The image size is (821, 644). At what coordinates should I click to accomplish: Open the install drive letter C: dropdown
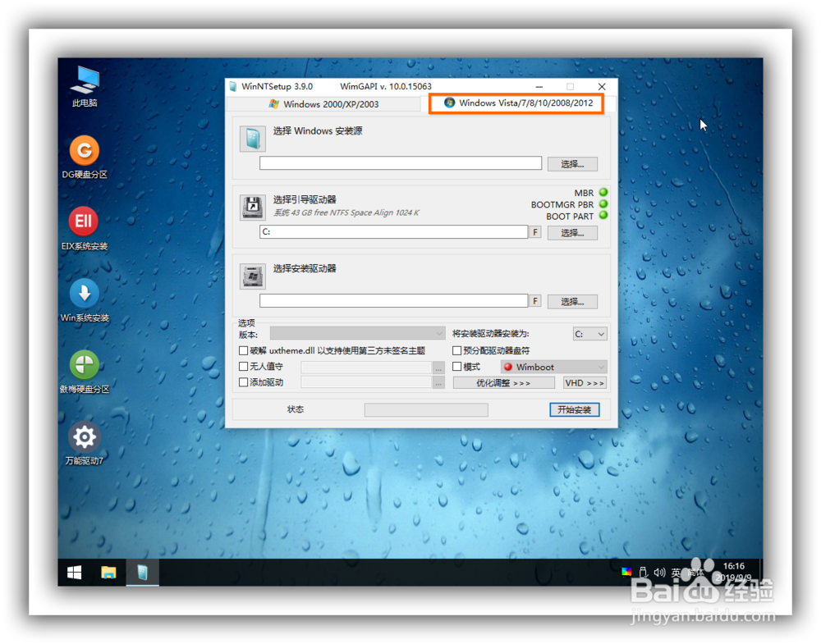tap(589, 334)
